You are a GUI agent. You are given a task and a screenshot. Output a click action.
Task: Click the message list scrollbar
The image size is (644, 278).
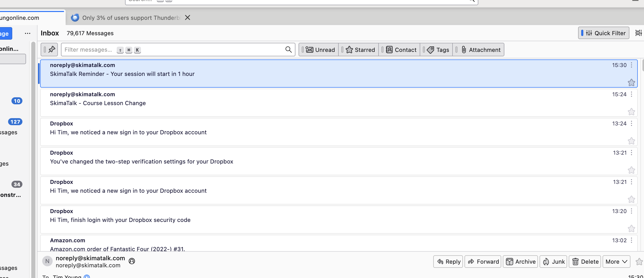coord(643,65)
